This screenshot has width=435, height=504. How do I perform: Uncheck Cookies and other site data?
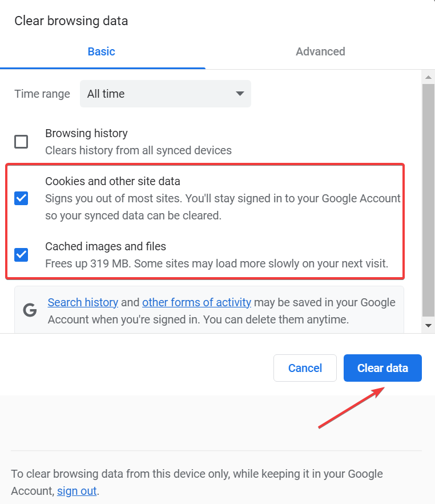tap(21, 198)
